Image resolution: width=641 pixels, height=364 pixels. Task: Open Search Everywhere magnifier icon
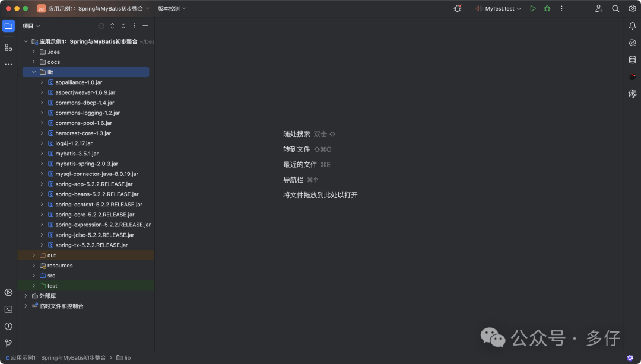point(615,8)
